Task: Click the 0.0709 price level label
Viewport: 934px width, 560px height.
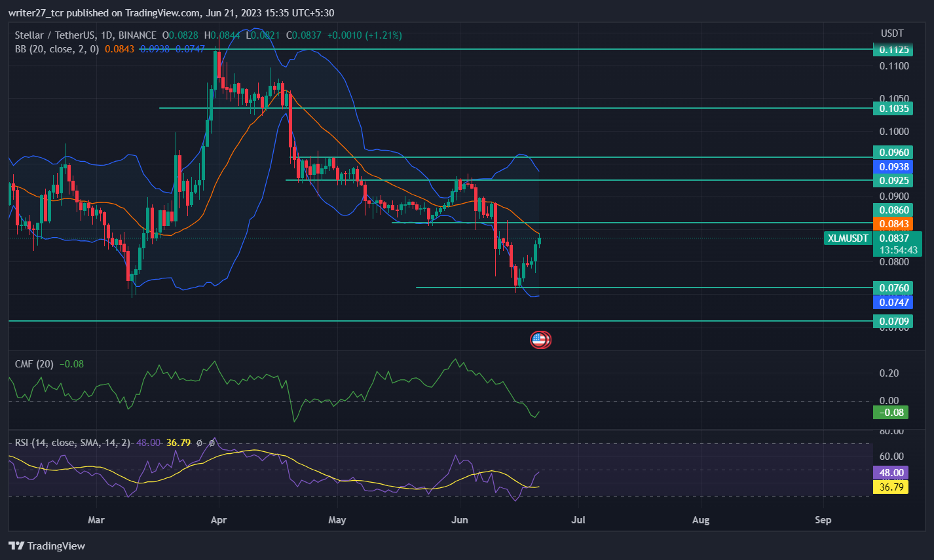Action: click(893, 322)
